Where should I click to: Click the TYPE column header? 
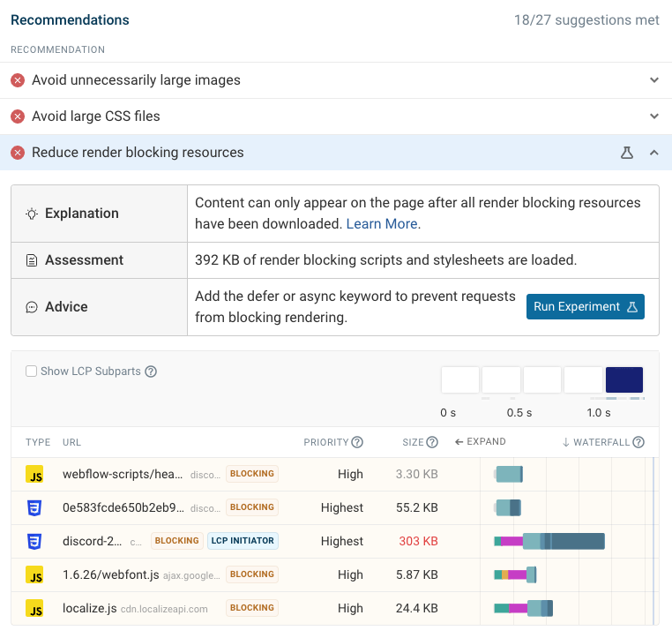click(x=38, y=442)
